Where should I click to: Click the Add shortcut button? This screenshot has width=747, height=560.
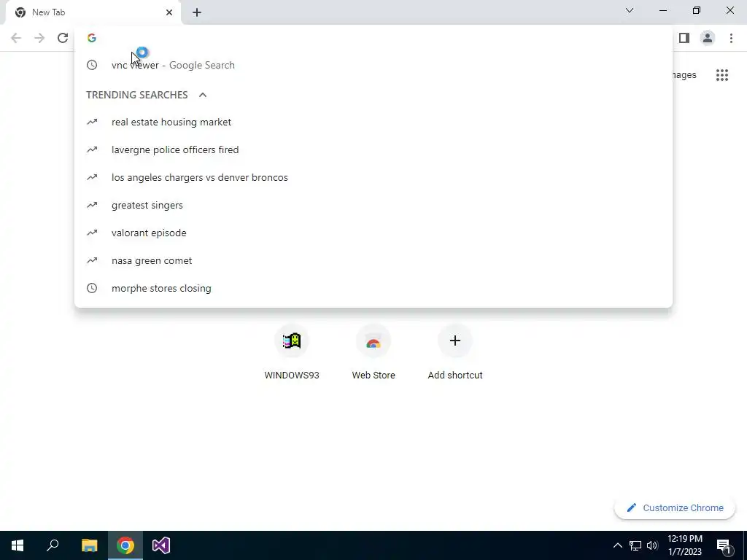click(x=455, y=353)
